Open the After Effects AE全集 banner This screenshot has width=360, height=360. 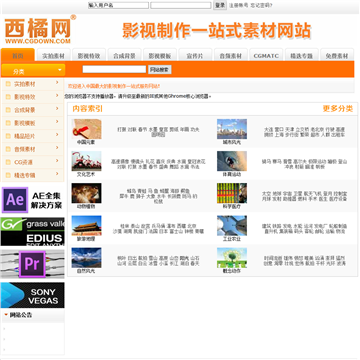32,200
